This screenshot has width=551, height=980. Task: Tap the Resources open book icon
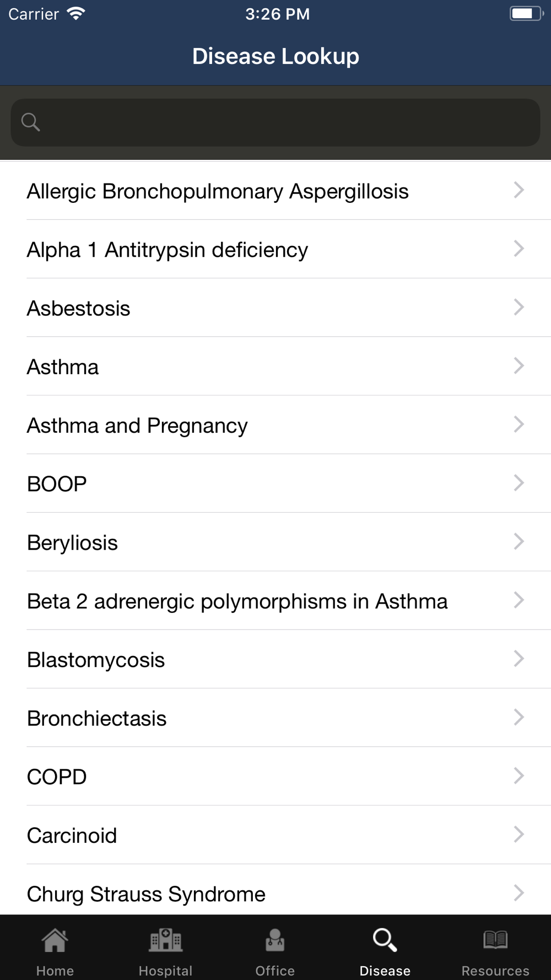coord(495,940)
